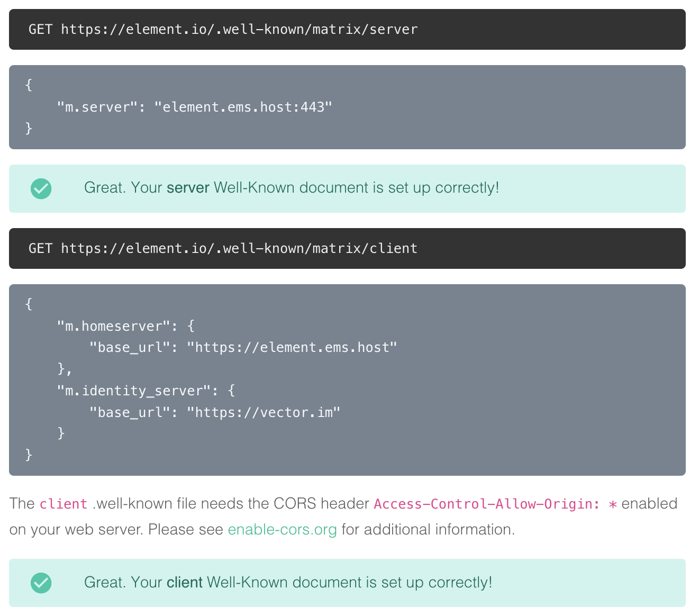Click the server Well-Known success message banner
This screenshot has width=690, height=616.
pos(347,188)
